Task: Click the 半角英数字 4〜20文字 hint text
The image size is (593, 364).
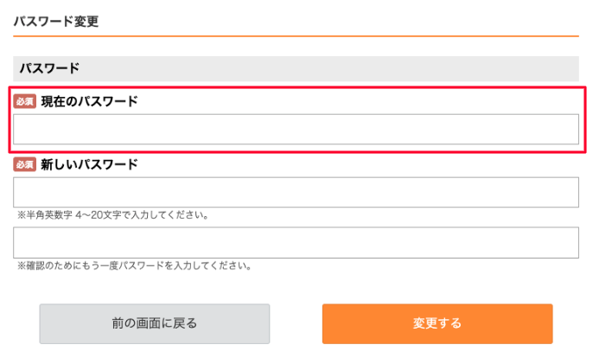Action: coord(112,214)
